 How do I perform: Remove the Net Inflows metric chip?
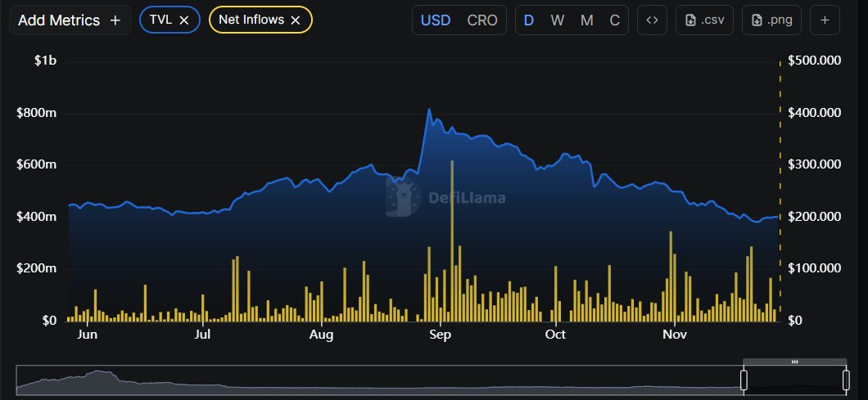[296, 20]
